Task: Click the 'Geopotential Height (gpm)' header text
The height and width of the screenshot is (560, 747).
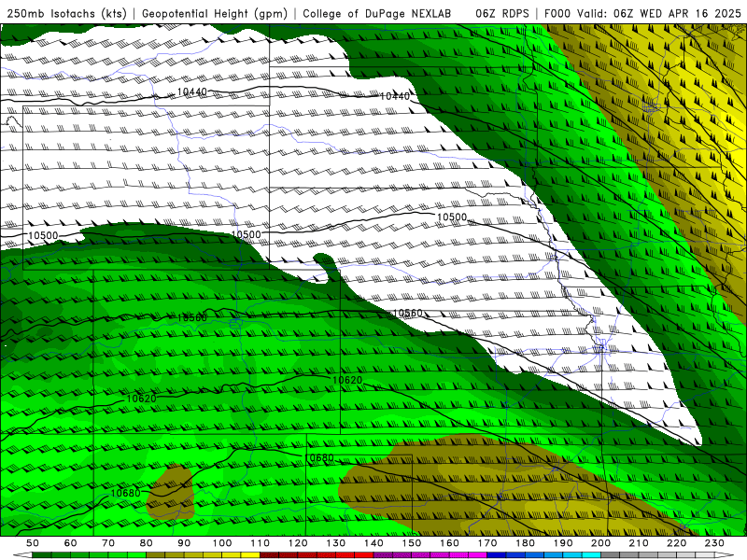Action: 215,14
